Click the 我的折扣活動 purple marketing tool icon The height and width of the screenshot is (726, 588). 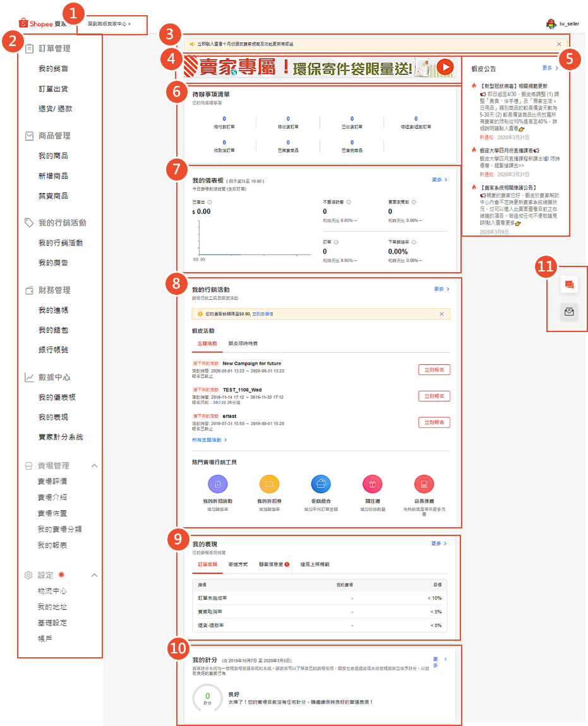(217, 484)
